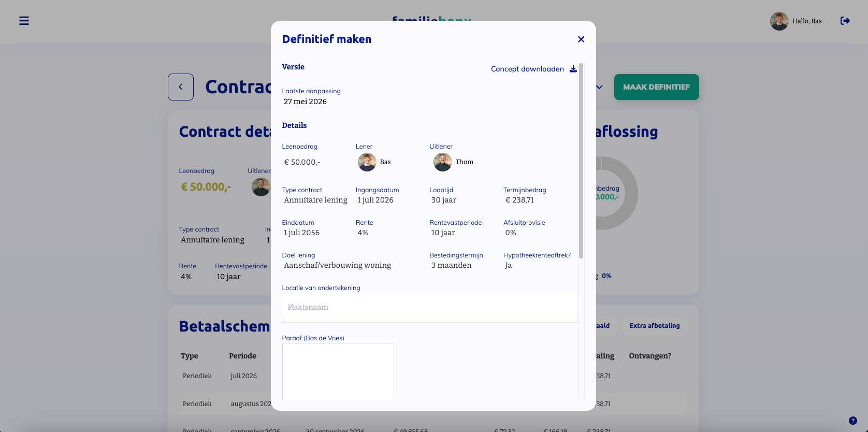Screen dimensions: 868x432
Task: Click the Paraaf signature box
Action: [x=338, y=371]
